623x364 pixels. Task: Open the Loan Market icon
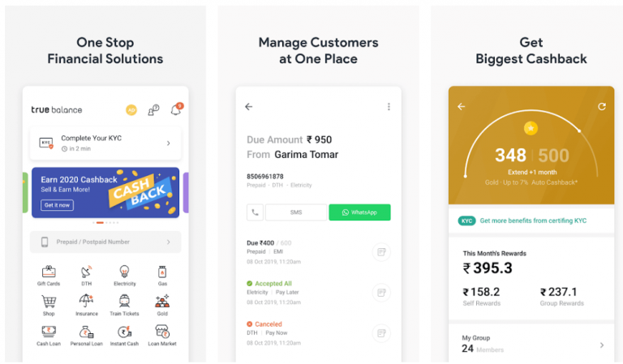(162, 336)
